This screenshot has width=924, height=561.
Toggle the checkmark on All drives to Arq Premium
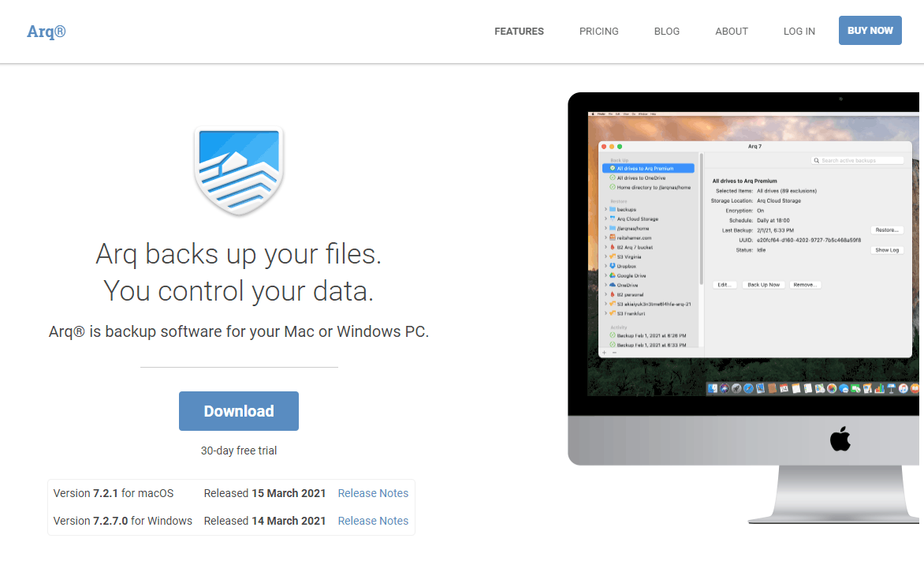tap(611, 169)
